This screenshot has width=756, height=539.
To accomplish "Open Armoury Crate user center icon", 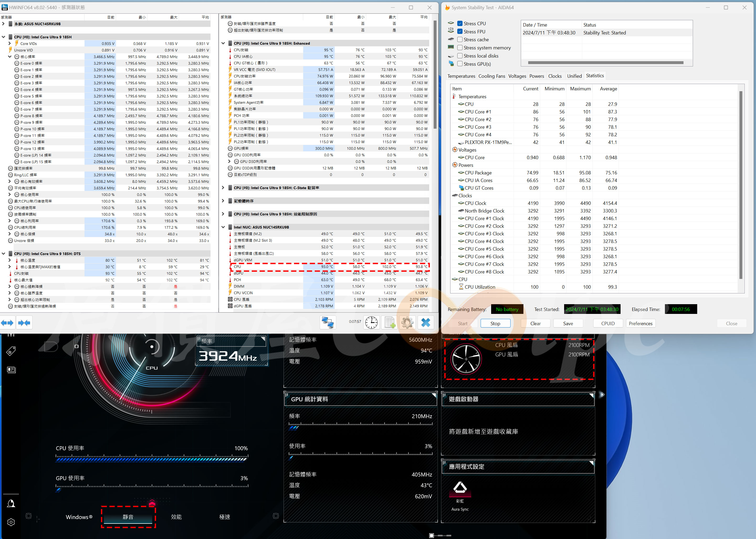I will point(11,504).
